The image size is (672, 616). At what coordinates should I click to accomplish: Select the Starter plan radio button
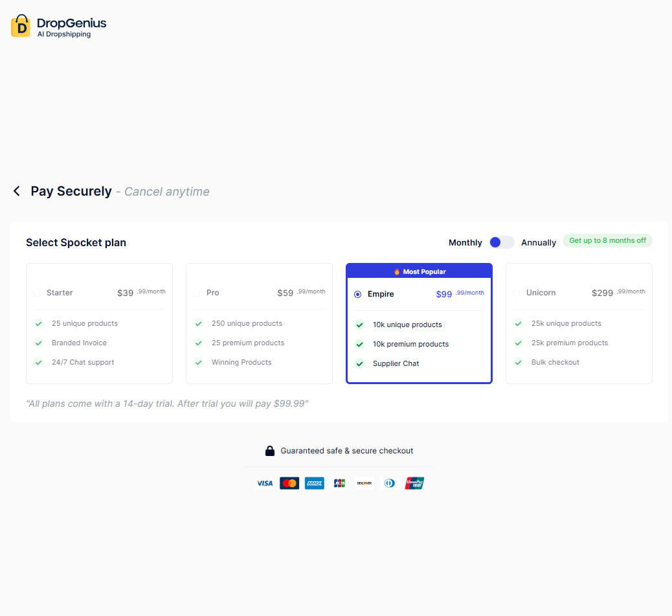coord(37,293)
